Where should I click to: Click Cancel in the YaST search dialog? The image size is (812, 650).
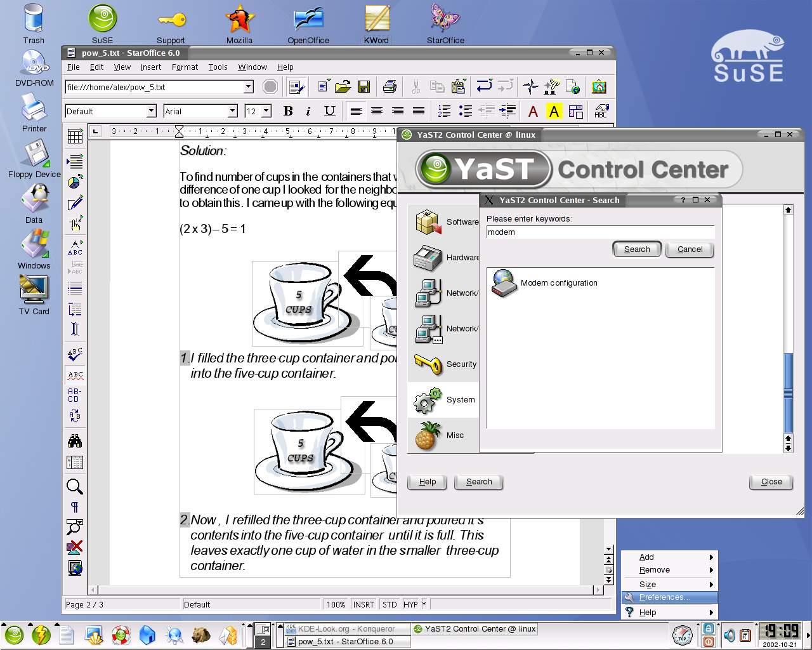[690, 249]
